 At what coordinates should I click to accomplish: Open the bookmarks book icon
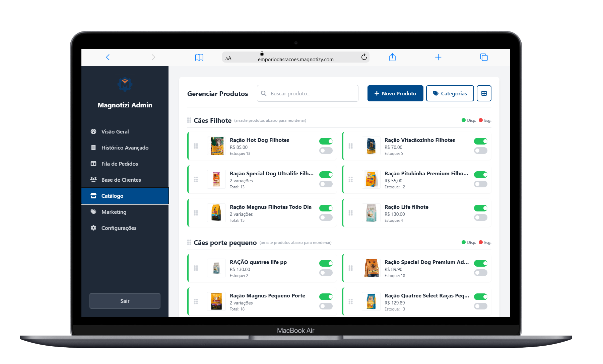click(199, 58)
